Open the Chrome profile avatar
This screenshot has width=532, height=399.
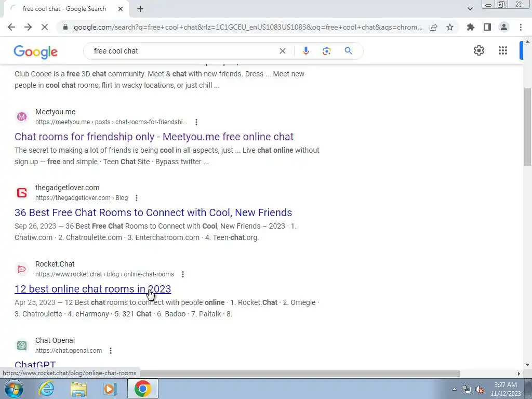[x=504, y=27]
